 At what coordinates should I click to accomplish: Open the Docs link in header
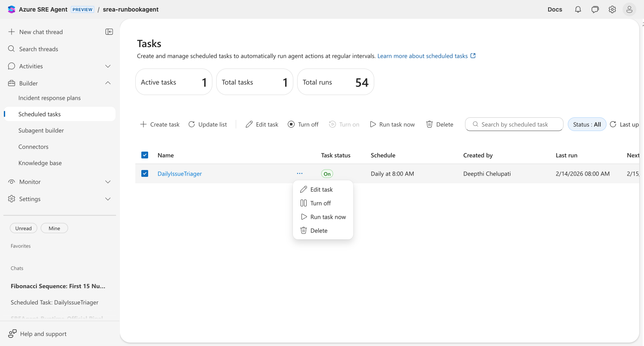(555, 9)
